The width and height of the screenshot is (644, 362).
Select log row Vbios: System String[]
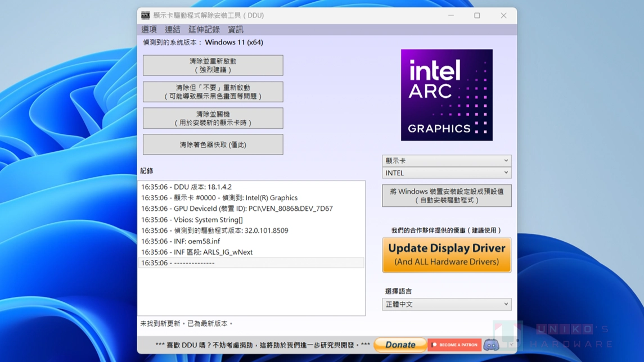click(x=251, y=220)
